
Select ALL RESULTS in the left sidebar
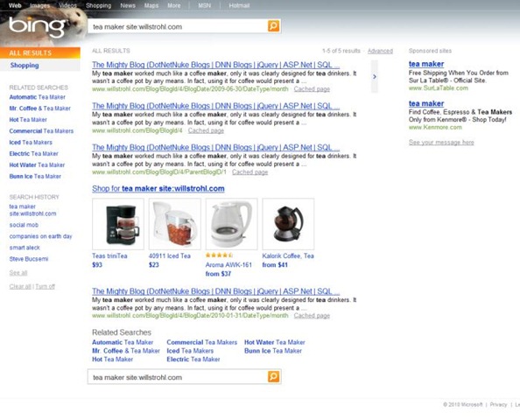point(40,53)
